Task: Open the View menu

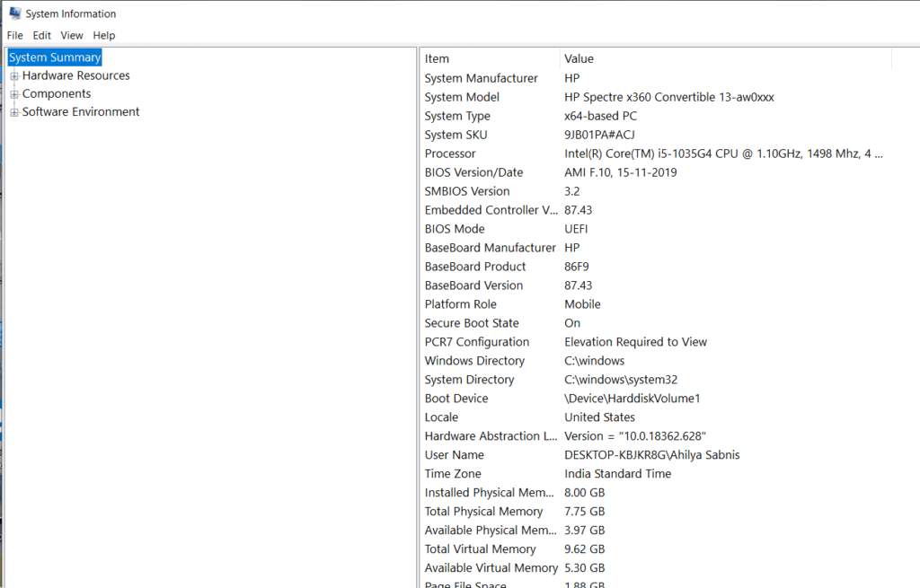Action: click(x=72, y=36)
